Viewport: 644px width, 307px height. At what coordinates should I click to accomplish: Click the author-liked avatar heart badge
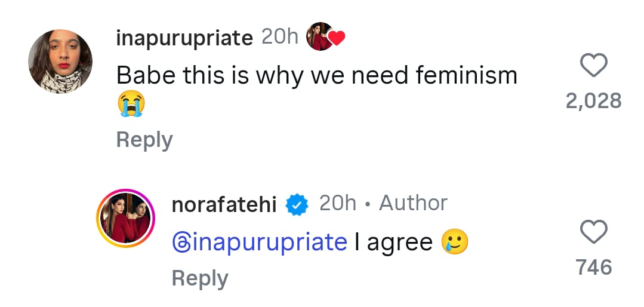tap(325, 37)
